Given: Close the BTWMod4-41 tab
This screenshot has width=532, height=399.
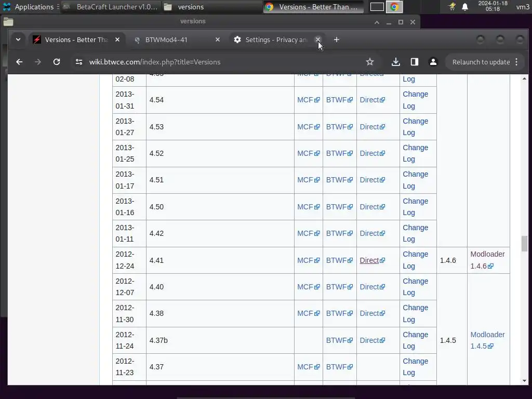Looking at the screenshot, I should (218, 39).
